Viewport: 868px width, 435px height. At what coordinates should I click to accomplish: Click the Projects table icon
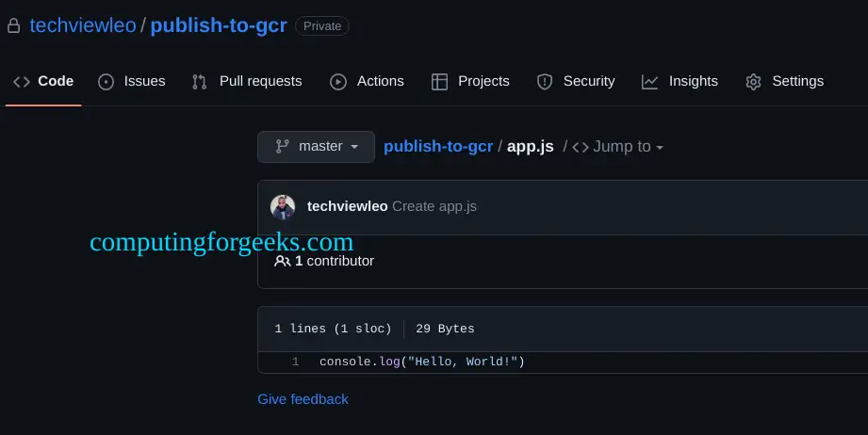pyautogui.click(x=439, y=82)
